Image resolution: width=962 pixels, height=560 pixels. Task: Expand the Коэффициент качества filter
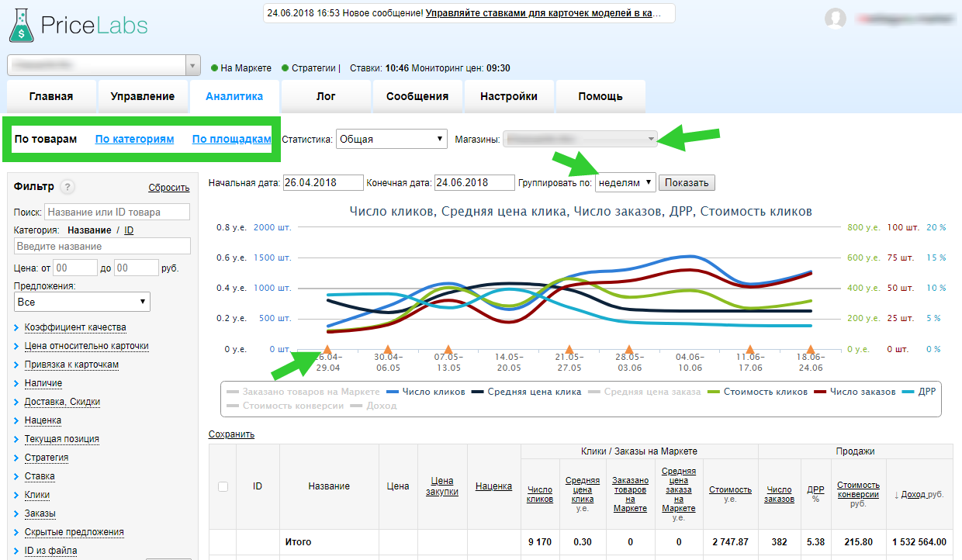pos(74,327)
